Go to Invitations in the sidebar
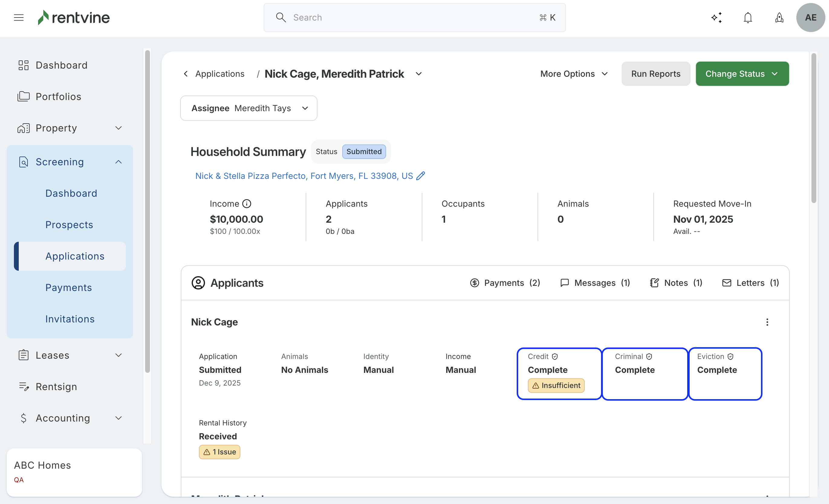The image size is (829, 504). point(70,319)
